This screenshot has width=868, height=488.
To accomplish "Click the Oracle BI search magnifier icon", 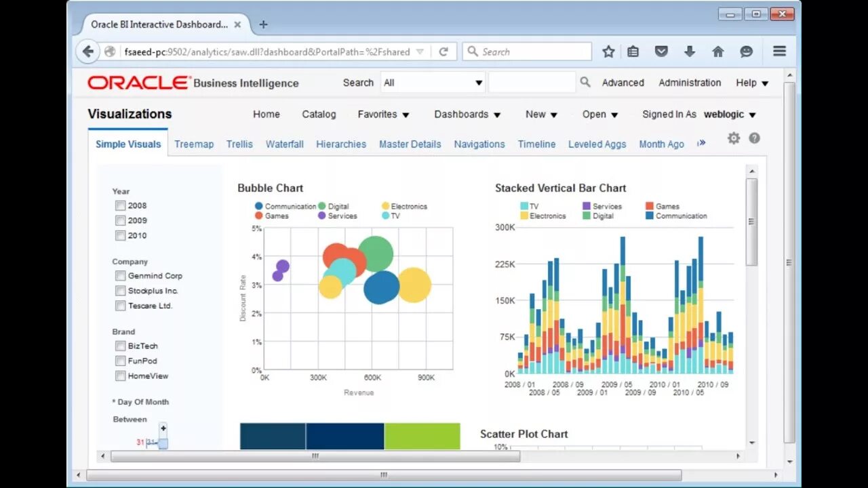I will tap(585, 82).
